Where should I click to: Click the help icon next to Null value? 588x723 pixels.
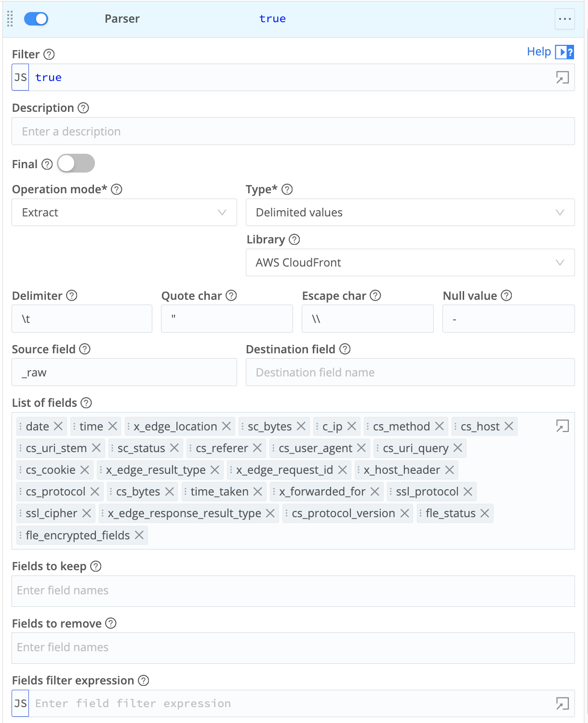[506, 296]
